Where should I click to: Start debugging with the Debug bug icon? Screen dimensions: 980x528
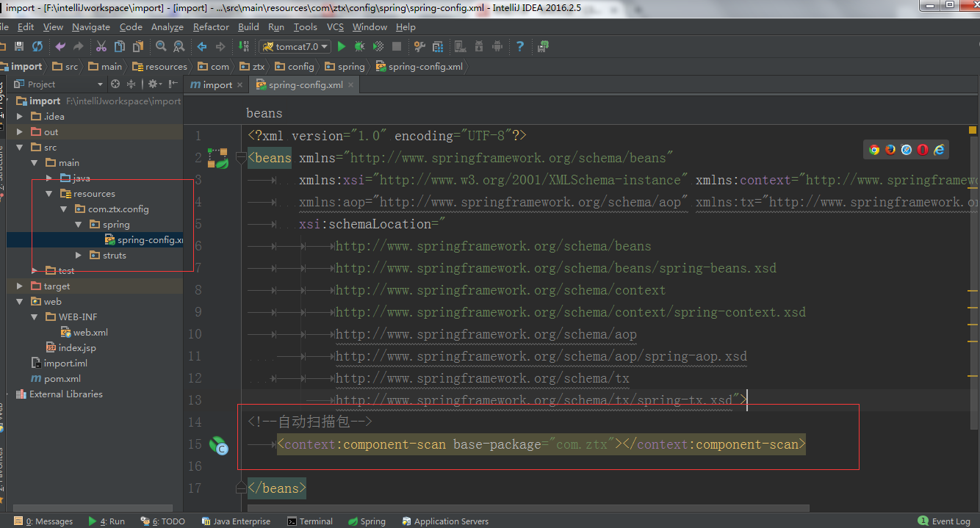coord(359,46)
